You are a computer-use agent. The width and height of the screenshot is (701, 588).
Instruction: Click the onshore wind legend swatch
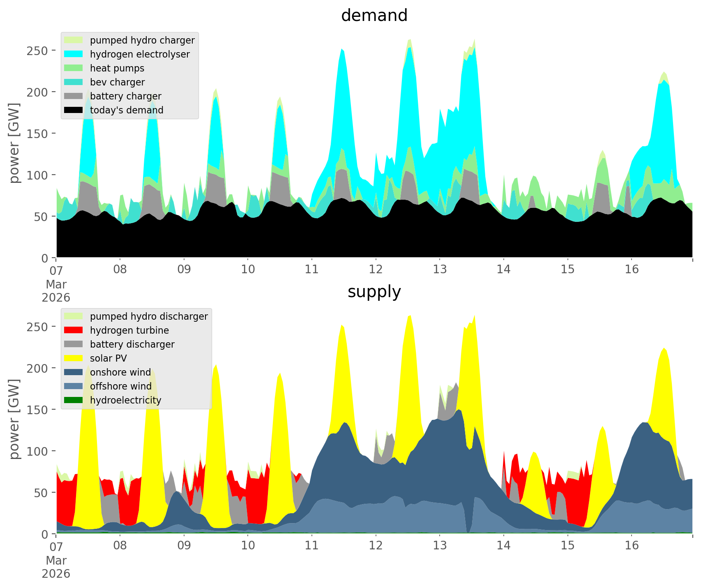click(x=74, y=372)
